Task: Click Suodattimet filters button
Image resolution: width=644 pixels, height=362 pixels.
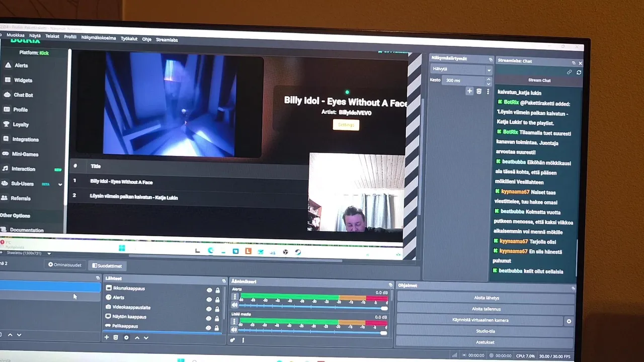Action: (107, 266)
